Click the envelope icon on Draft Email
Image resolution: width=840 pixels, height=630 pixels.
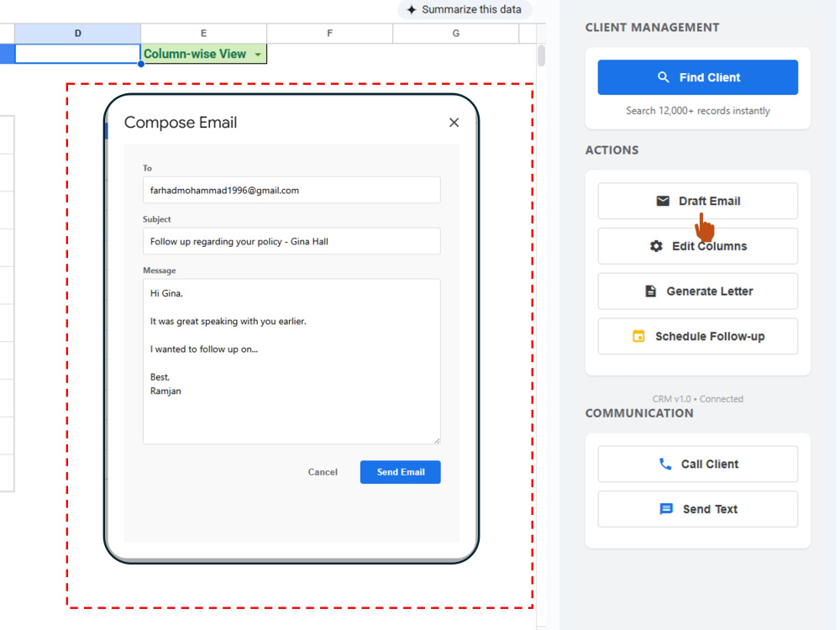click(x=663, y=201)
